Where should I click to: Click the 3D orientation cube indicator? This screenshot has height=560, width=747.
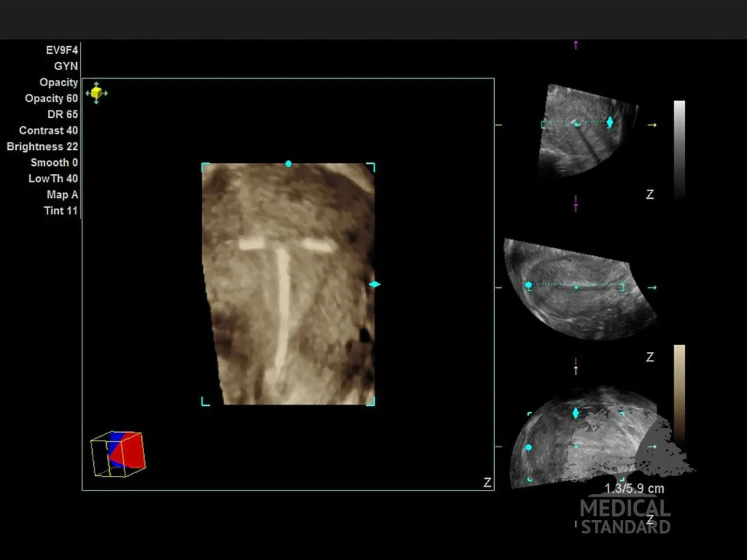click(118, 454)
